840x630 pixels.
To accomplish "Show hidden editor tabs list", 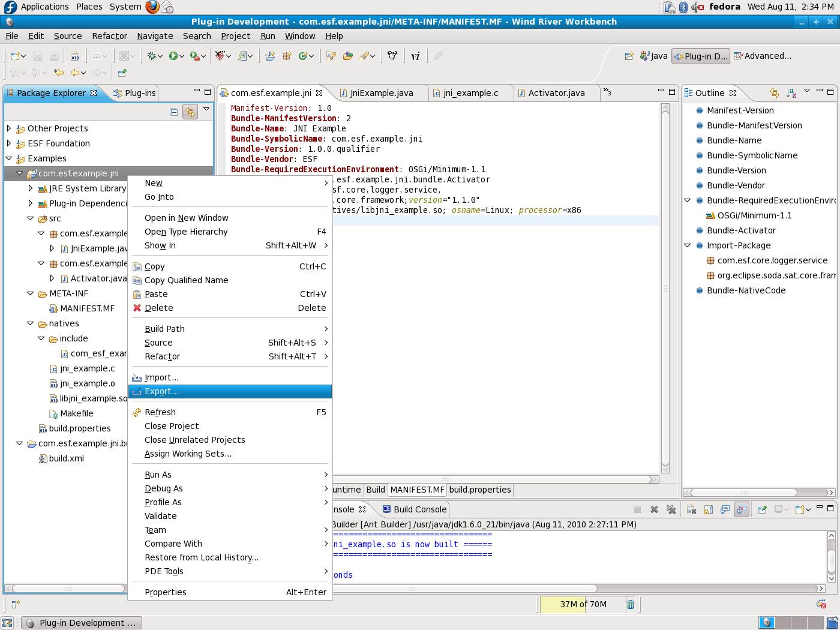I will pyautogui.click(x=607, y=92).
